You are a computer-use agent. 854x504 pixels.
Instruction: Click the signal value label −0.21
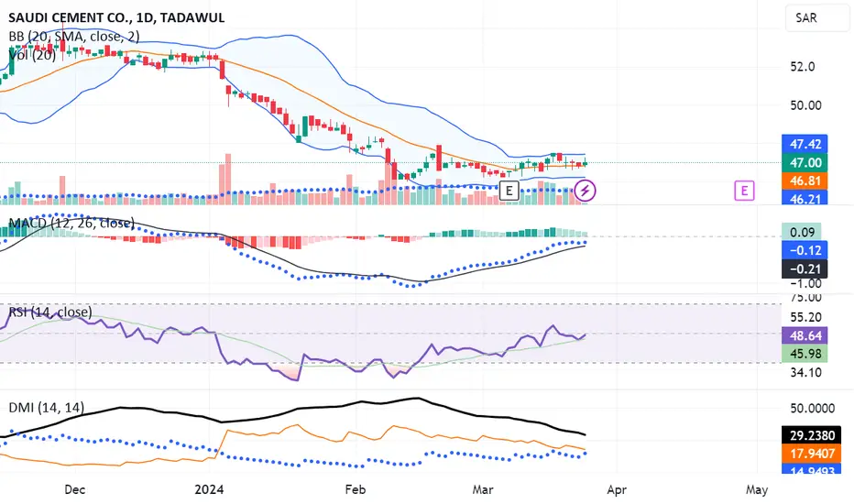[x=805, y=268]
